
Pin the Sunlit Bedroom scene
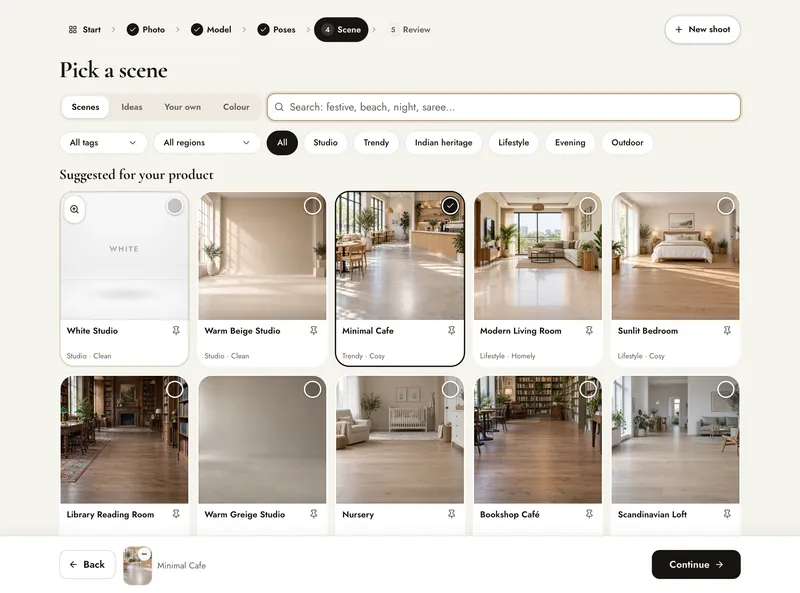point(727,331)
